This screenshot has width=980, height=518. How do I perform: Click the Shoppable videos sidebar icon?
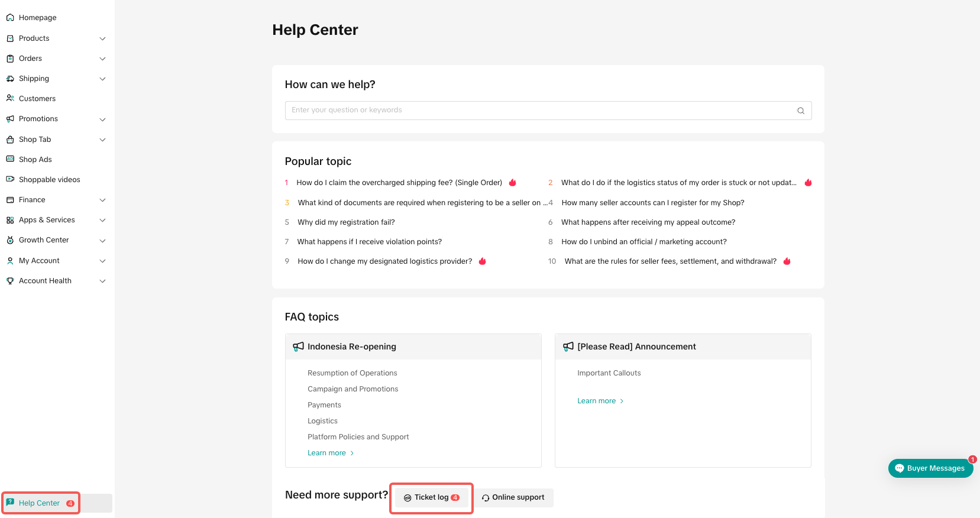click(x=10, y=179)
